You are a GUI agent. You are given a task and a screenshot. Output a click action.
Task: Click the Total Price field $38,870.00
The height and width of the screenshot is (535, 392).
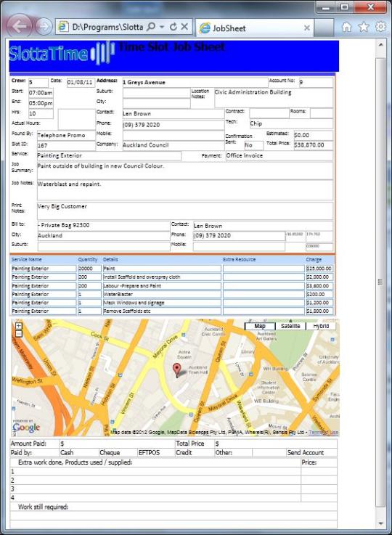tap(313, 145)
